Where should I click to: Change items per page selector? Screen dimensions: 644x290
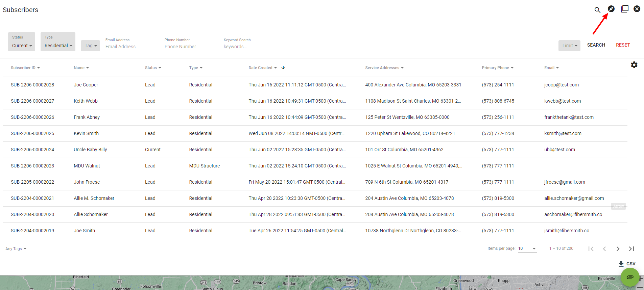point(527,248)
